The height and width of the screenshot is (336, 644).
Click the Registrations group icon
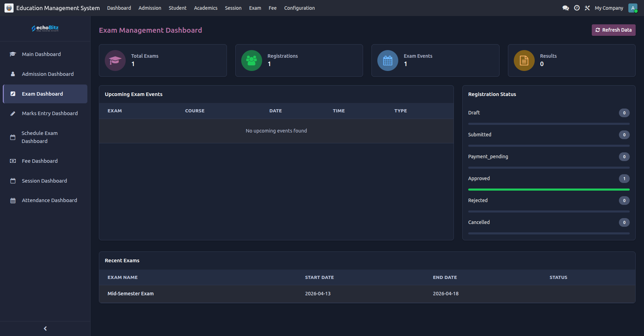point(252,61)
